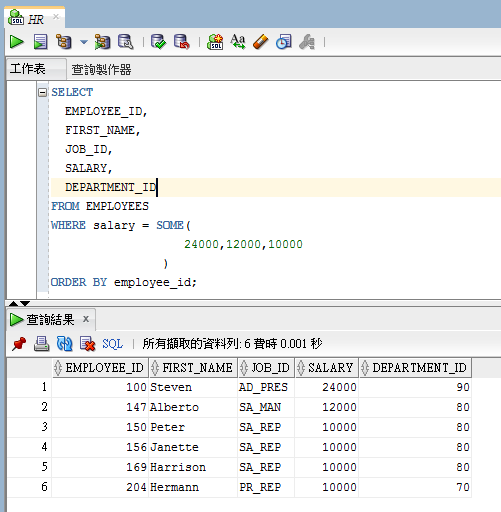Image resolution: width=501 pixels, height=512 pixels.
Task: Collapse the SELECT statement code fold
Action: tap(42, 92)
